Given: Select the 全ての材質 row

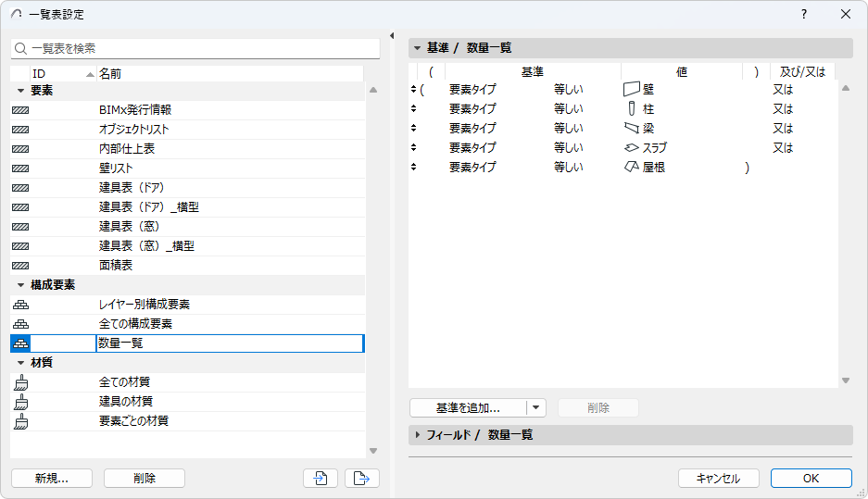Looking at the screenshot, I should 188,382.
